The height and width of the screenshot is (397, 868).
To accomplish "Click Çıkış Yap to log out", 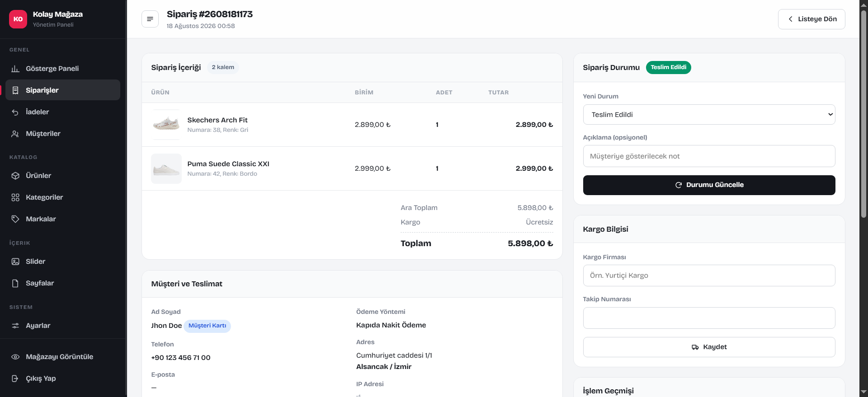I will tap(63, 378).
